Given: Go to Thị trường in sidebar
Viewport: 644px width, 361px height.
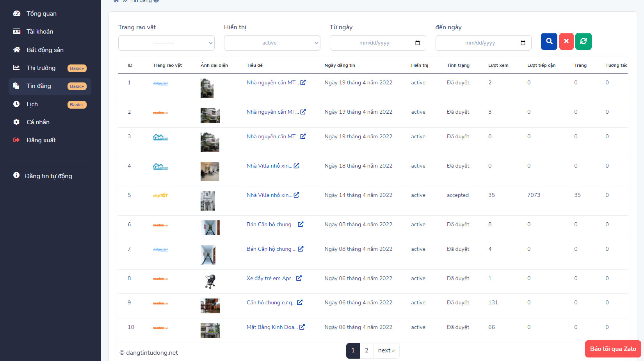Looking at the screenshot, I should pos(41,68).
